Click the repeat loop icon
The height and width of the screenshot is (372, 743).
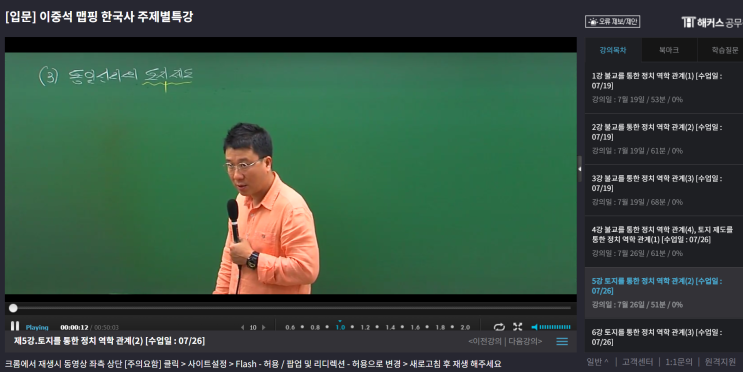pyautogui.click(x=498, y=327)
